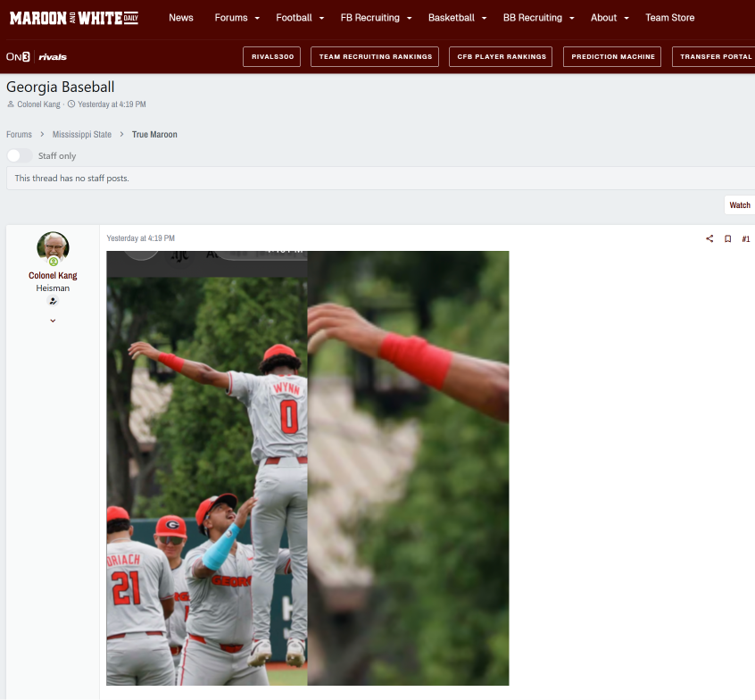Click the badge icon under Heisman
The width and height of the screenshot is (755, 700).
(53, 301)
